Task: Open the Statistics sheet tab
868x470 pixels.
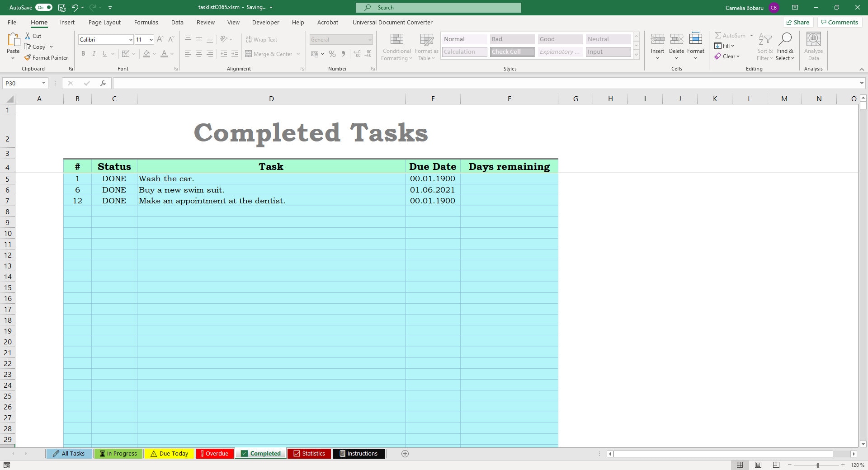Action: pos(309,454)
